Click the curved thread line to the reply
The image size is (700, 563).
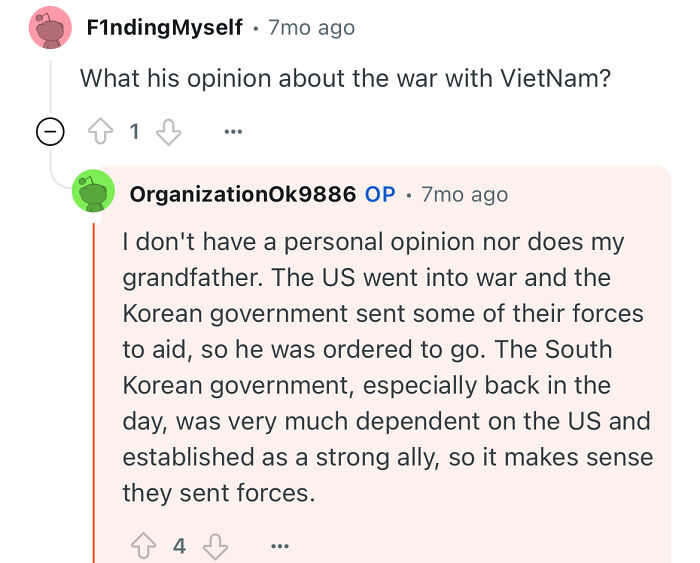pyautogui.click(x=57, y=178)
